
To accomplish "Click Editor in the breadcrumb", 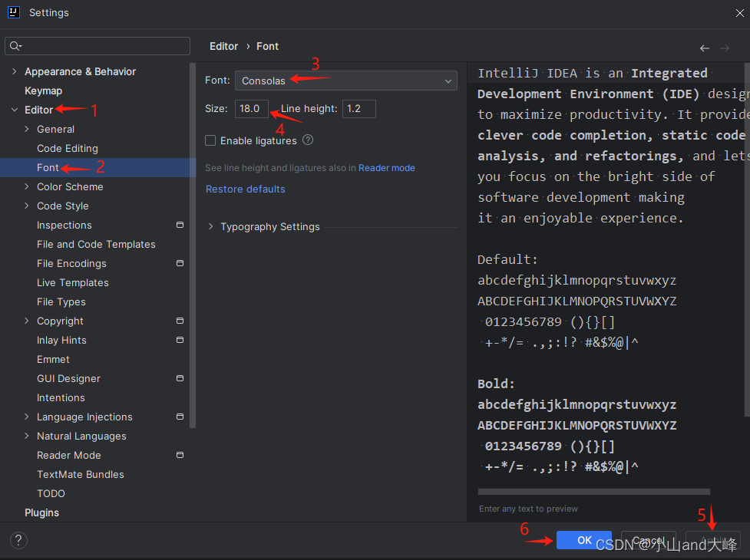I will coord(223,46).
